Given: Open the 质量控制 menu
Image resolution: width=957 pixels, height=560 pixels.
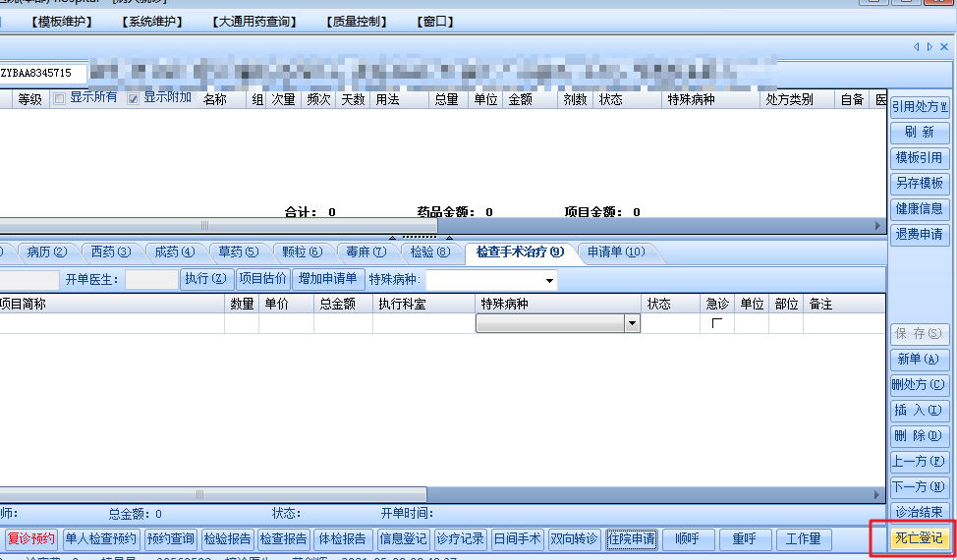Looking at the screenshot, I should 357,22.
